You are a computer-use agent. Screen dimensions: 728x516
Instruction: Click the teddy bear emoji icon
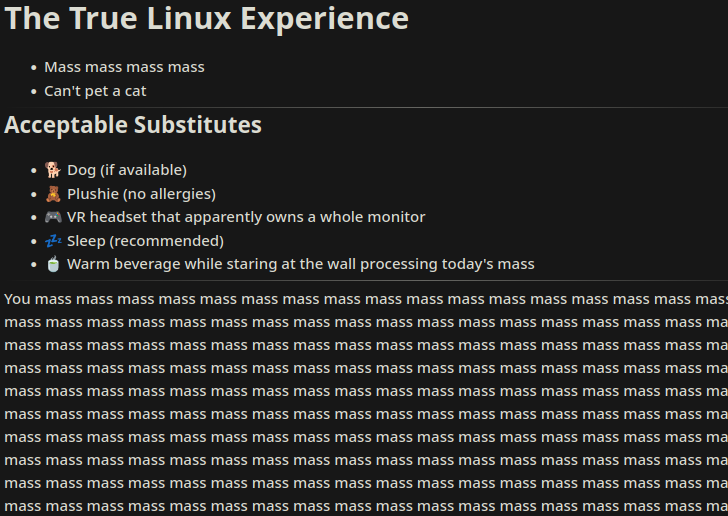(x=53, y=194)
